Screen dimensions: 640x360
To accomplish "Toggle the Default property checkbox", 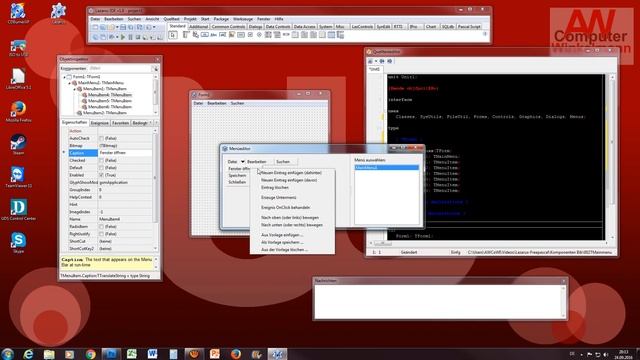I will [x=101, y=168].
